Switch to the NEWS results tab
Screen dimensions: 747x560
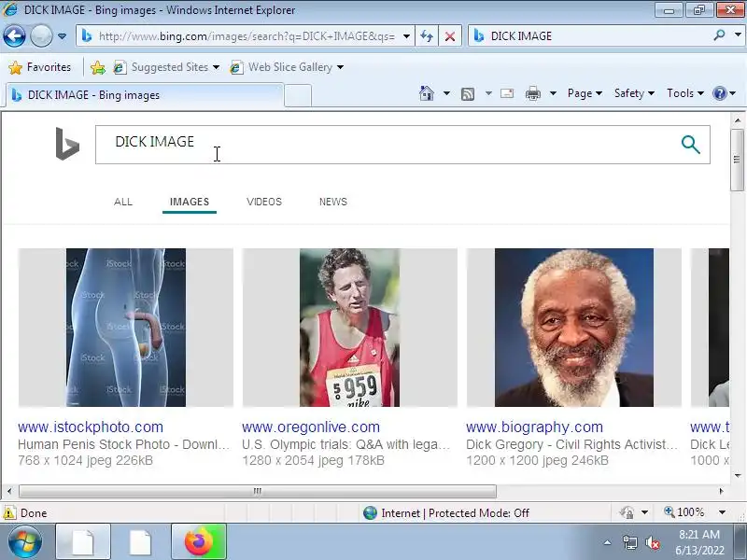pyautogui.click(x=333, y=202)
